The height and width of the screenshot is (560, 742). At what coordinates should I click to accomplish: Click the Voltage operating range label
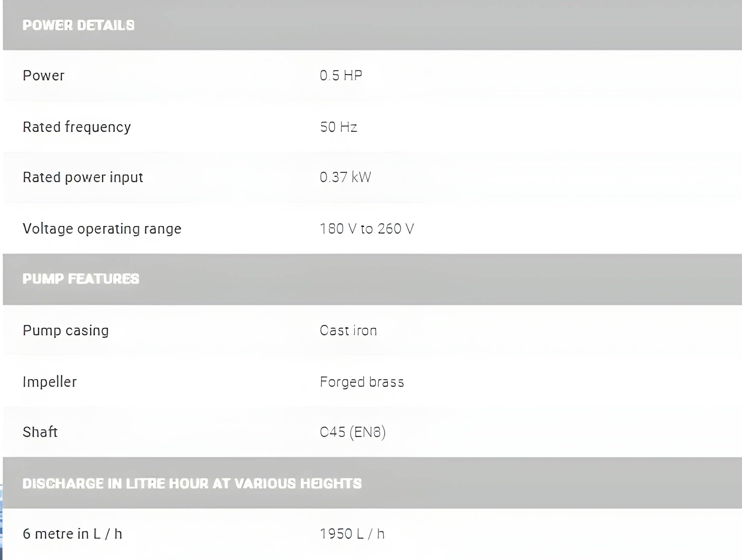pos(102,229)
